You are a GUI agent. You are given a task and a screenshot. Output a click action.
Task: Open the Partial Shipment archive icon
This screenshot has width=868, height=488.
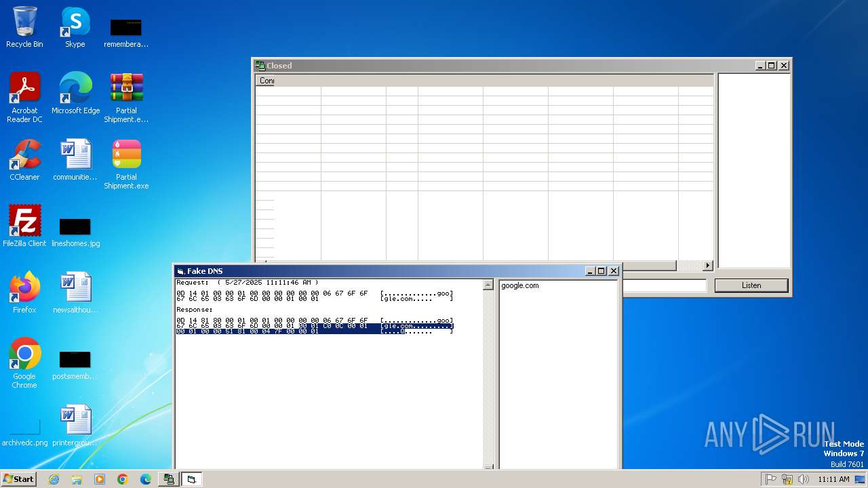coord(126,98)
